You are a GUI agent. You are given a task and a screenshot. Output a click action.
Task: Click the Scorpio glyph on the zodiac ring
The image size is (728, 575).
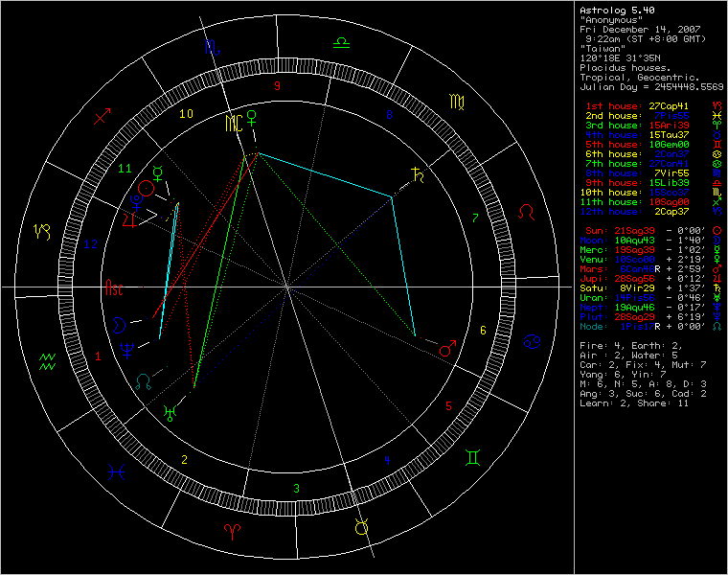pos(213,47)
